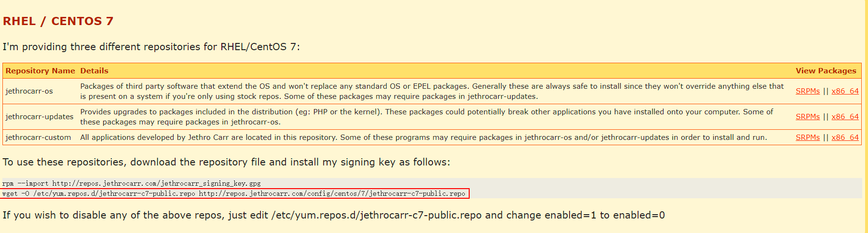Click the jethrocarr-os details description text
This screenshot has height=233, width=868.
[x=432, y=91]
